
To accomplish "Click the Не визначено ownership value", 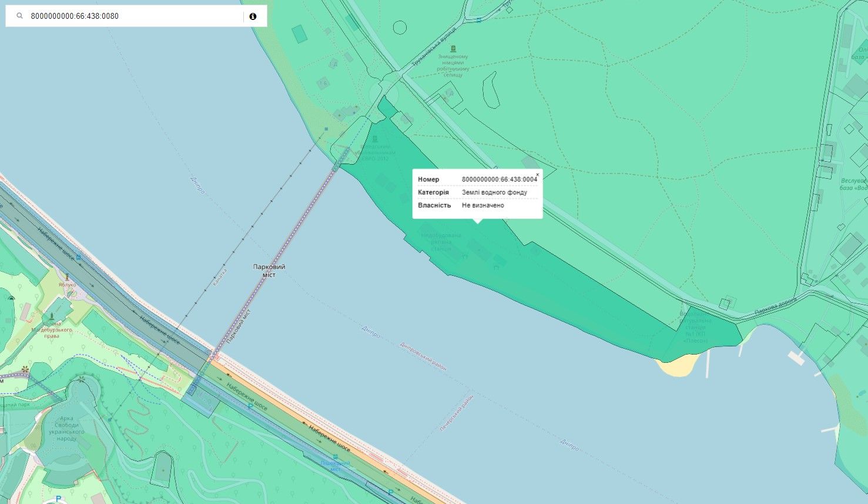I will tap(482, 205).
